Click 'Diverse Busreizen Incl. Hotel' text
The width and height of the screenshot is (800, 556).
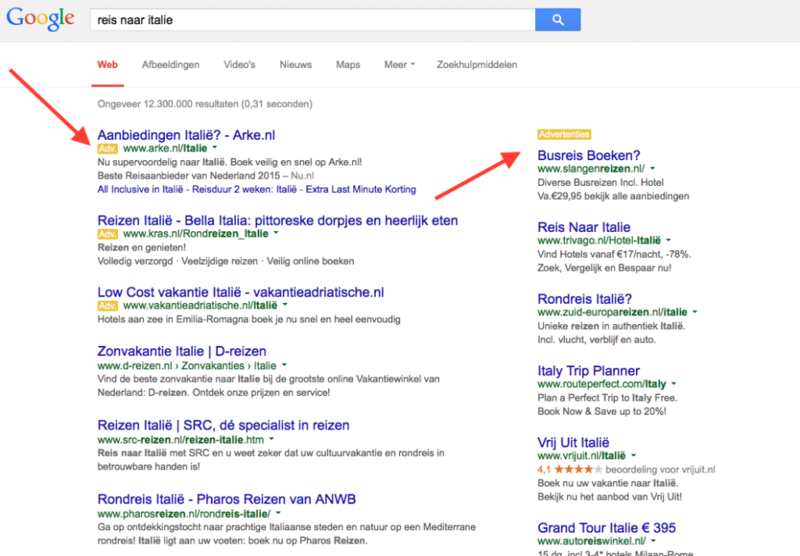[601, 183]
